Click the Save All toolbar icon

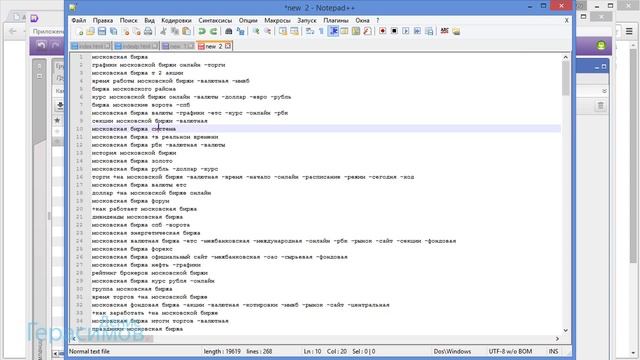[x=113, y=31]
